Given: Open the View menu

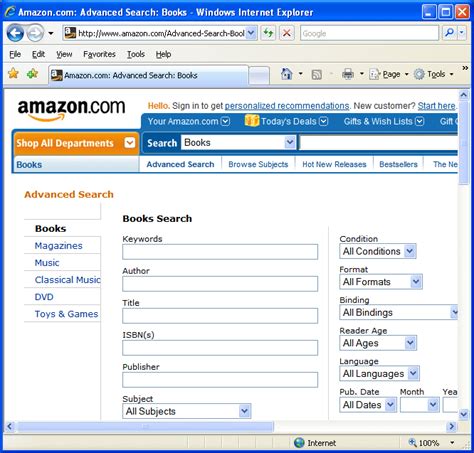Looking at the screenshot, I should (64, 54).
